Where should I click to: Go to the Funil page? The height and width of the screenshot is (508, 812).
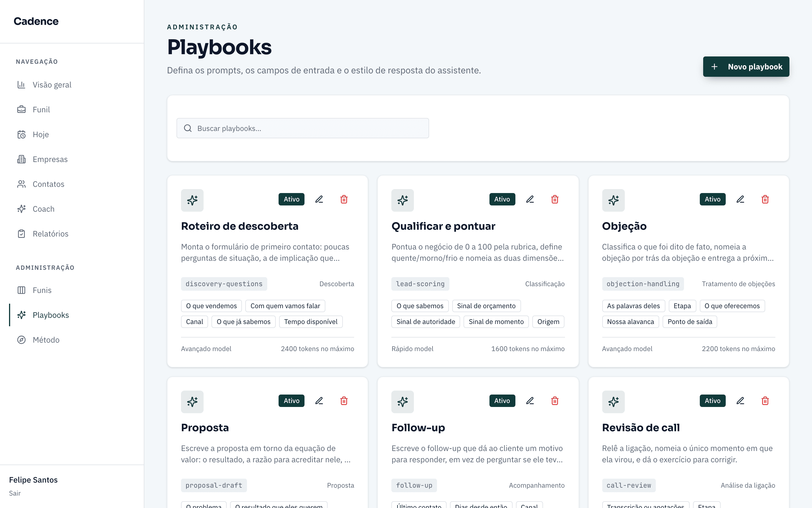tap(72, 110)
